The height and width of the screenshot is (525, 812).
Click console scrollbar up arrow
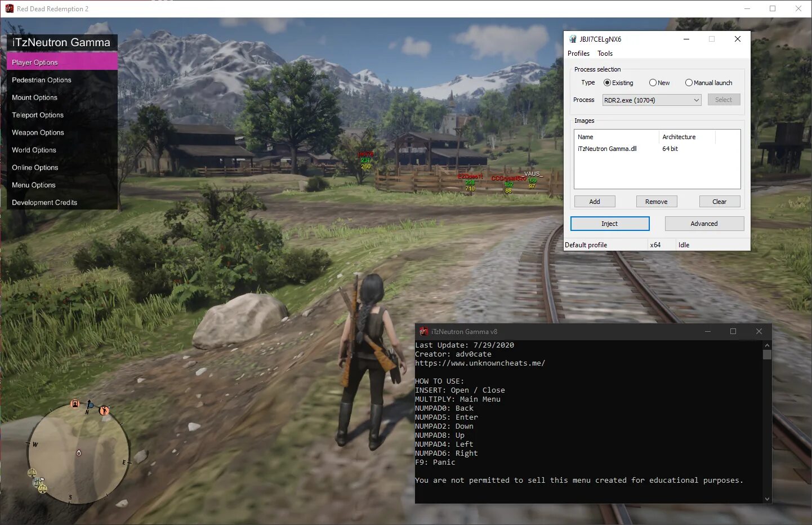point(767,345)
